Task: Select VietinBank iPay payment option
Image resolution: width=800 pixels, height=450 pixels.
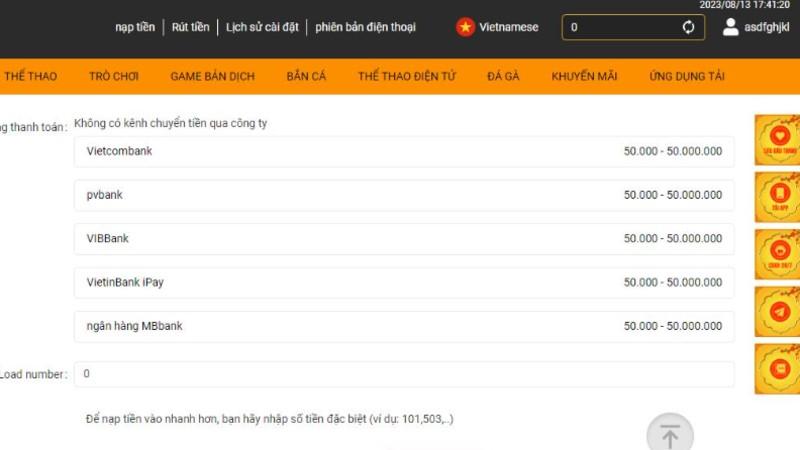Action: click(x=404, y=283)
